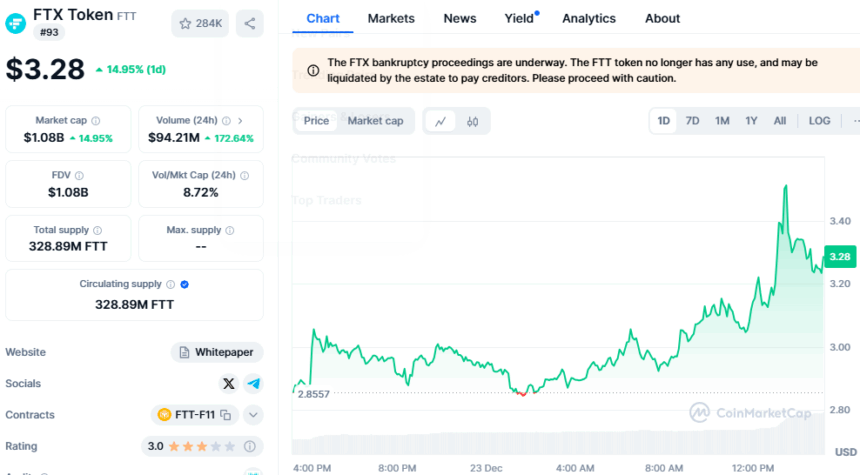This screenshot has height=475, width=860.
Task: Click the FTT-F11 contract chip
Action: [194, 415]
